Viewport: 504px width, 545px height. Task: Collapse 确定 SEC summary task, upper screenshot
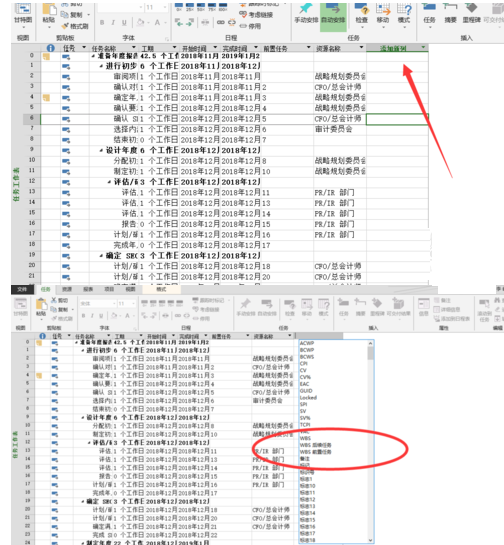[101, 256]
